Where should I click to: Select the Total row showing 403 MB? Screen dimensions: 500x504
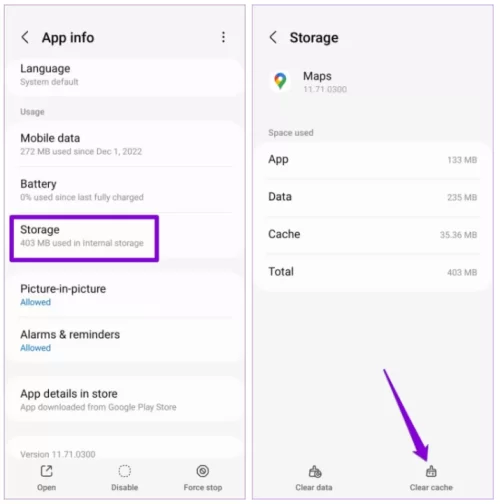pyautogui.click(x=373, y=272)
